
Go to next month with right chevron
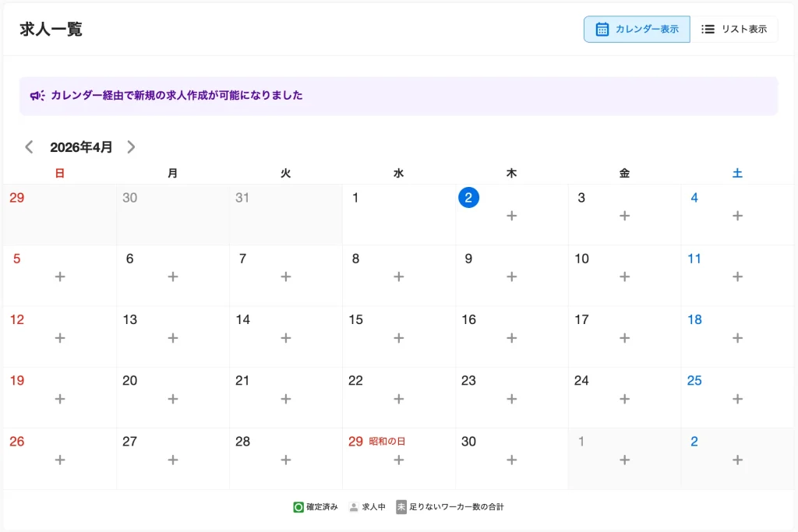pyautogui.click(x=132, y=146)
